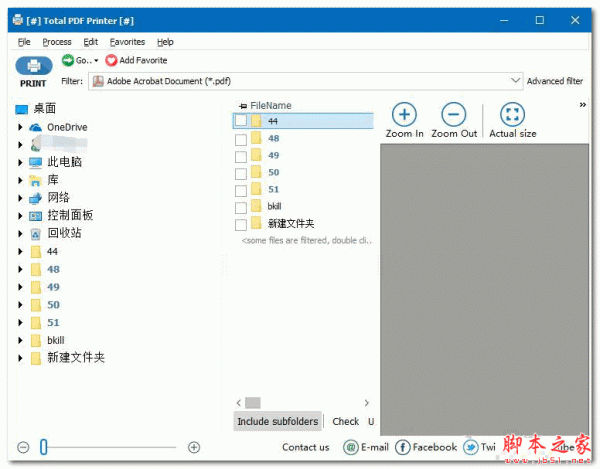The width and height of the screenshot is (600, 469).
Task: Click the pin icon beside the FileName header
Action: click(x=243, y=106)
